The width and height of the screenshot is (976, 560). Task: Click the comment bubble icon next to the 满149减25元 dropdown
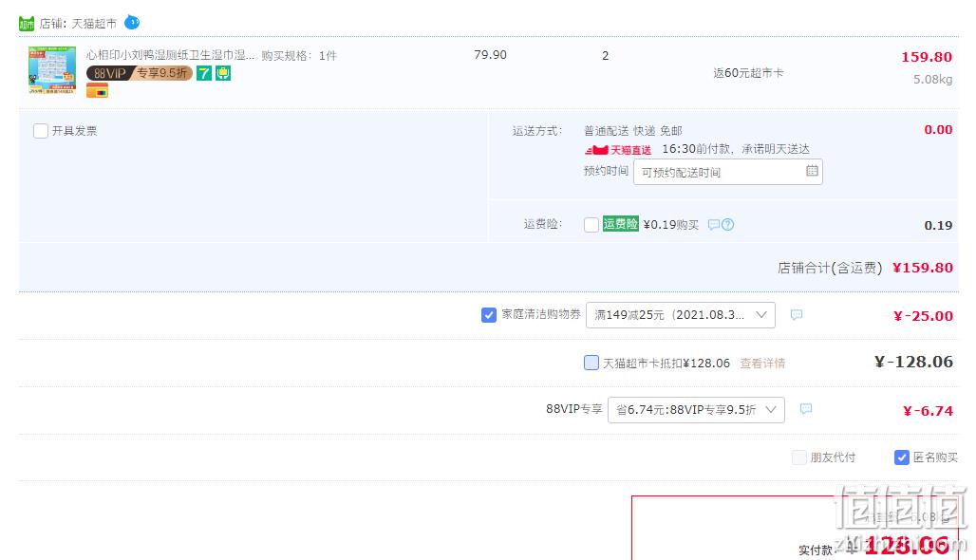click(797, 315)
